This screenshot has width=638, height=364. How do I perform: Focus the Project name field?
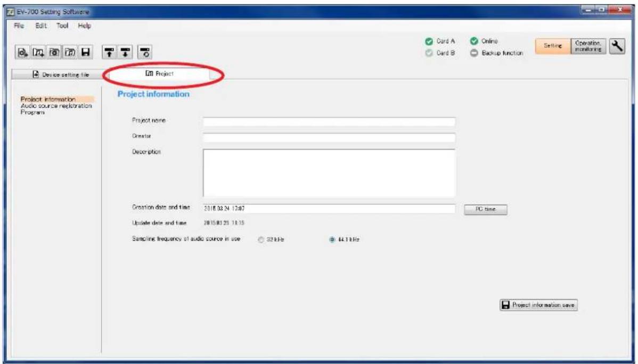click(x=329, y=122)
